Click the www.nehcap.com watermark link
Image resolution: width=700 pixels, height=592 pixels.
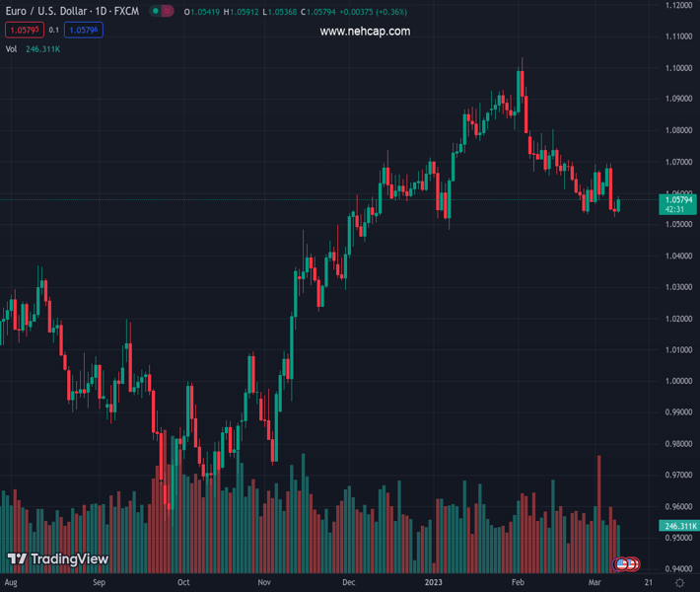(365, 32)
